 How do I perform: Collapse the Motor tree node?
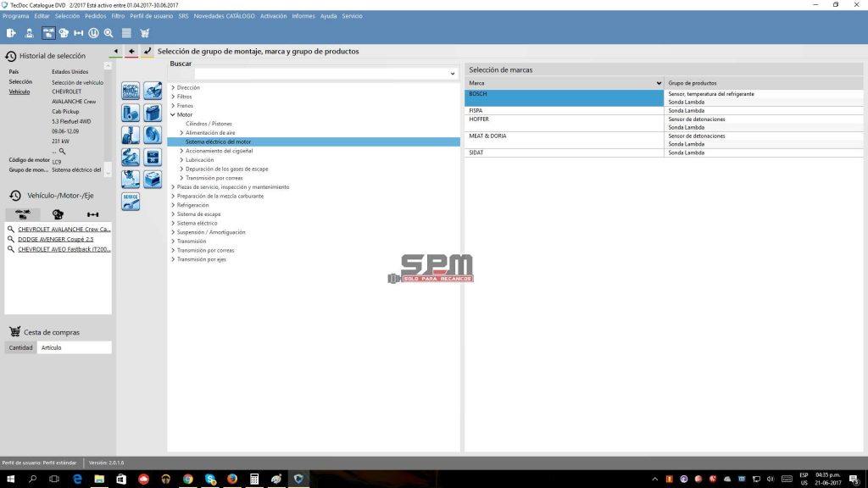tap(173, 114)
